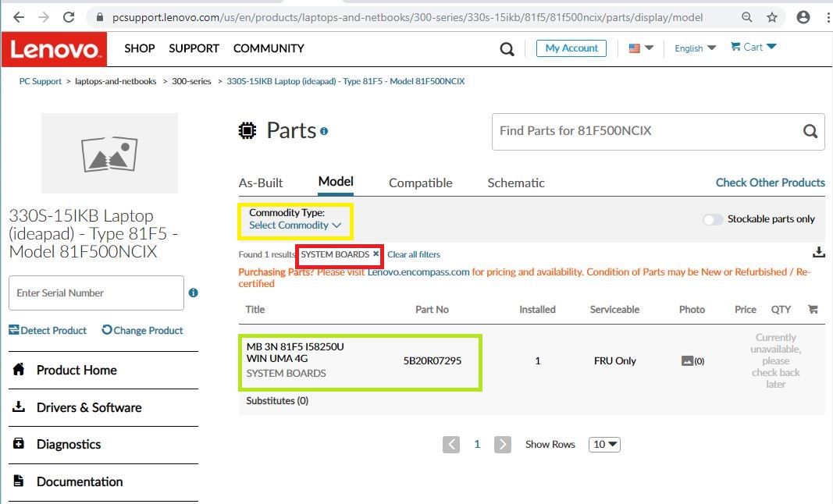Click the Serviceable column header
Screen dimensions: 833x504
[614, 310]
